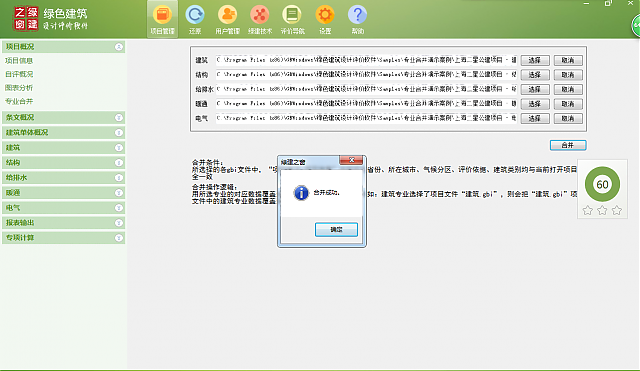Click the 帮助 question mark icon
640x371 pixels.
pyautogui.click(x=357, y=19)
